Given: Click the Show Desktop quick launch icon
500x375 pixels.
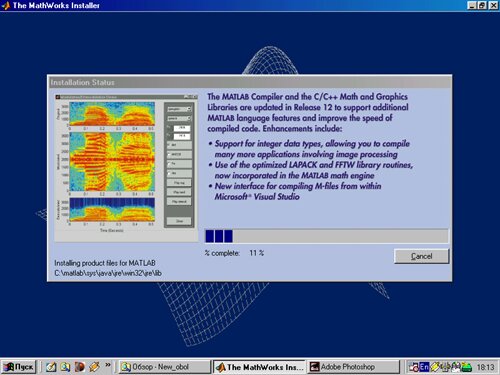Looking at the screenshot, I should click(51, 367).
